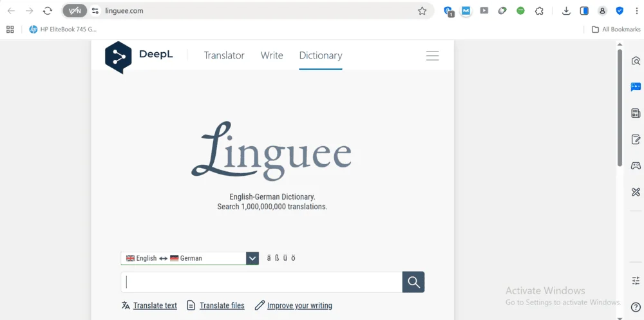Click the magnifying glass search button
This screenshot has height=320, width=644.
[413, 282]
